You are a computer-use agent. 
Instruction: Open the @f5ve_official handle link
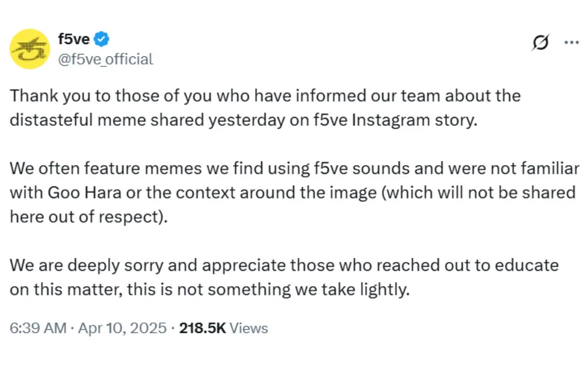coord(106,59)
